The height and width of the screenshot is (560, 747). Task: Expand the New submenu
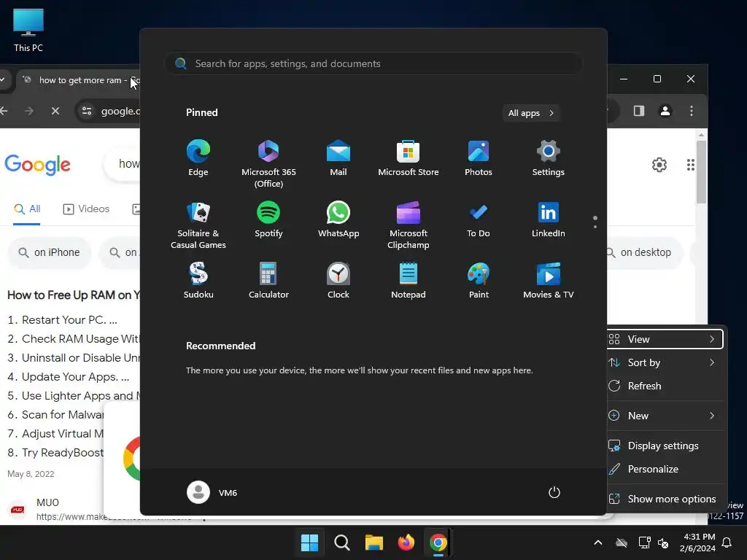coord(665,416)
